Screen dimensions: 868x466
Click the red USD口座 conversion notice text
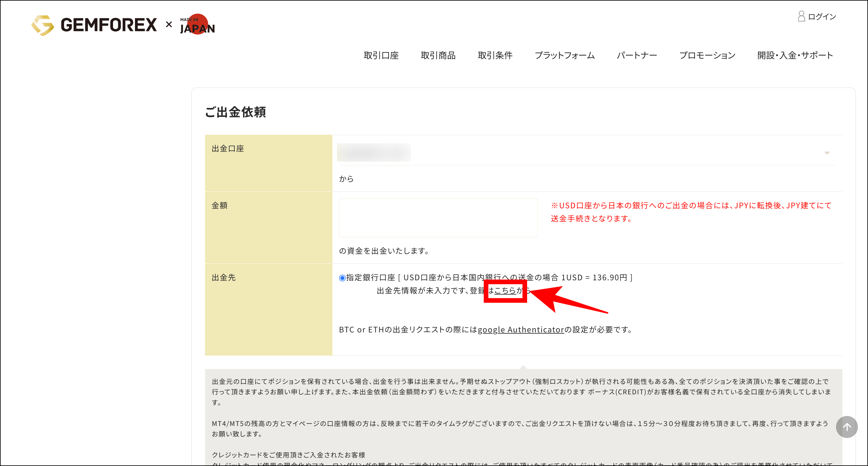(691, 212)
